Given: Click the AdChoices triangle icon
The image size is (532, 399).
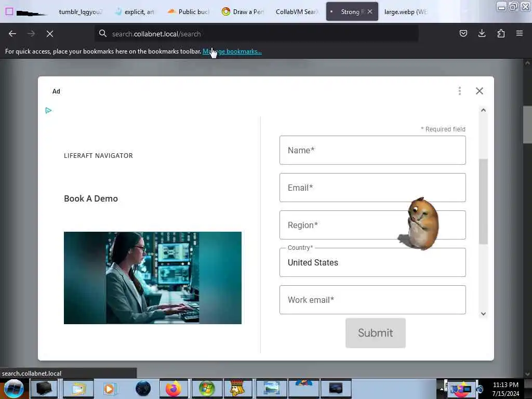Looking at the screenshot, I should [48, 111].
